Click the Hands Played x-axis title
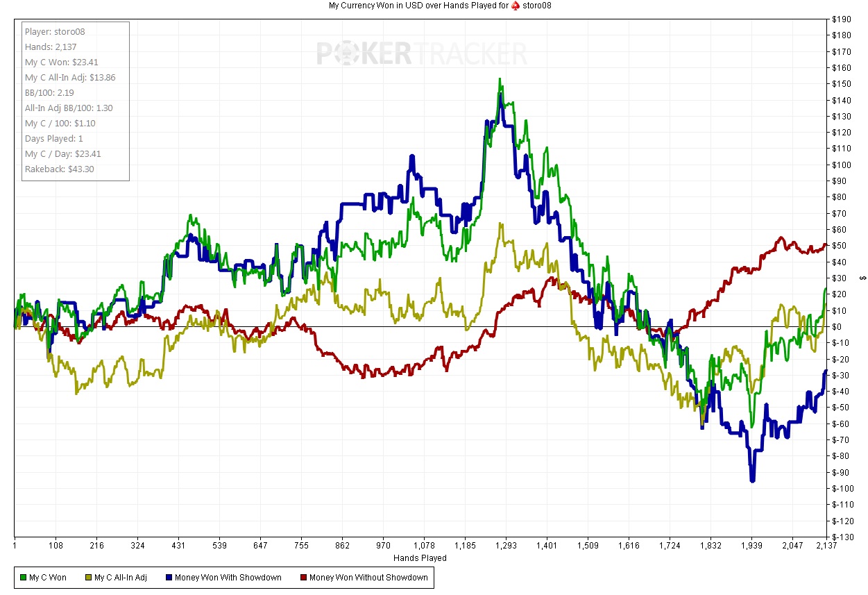 (x=420, y=558)
